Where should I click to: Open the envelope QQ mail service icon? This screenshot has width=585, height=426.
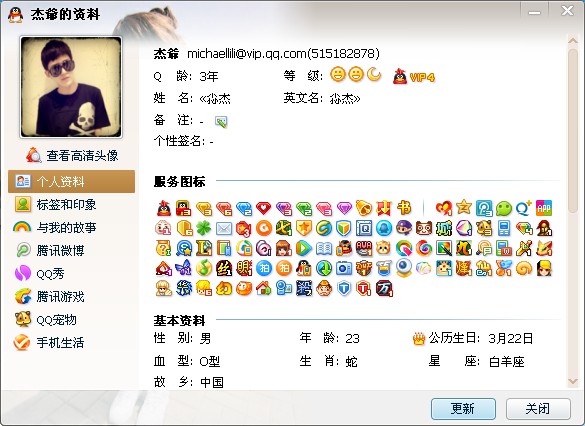coord(224,228)
